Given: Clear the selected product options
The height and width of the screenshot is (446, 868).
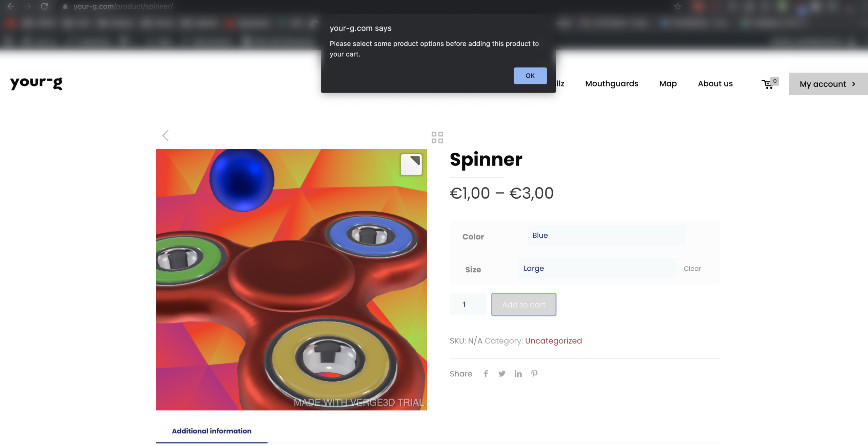Looking at the screenshot, I should tap(692, 269).
